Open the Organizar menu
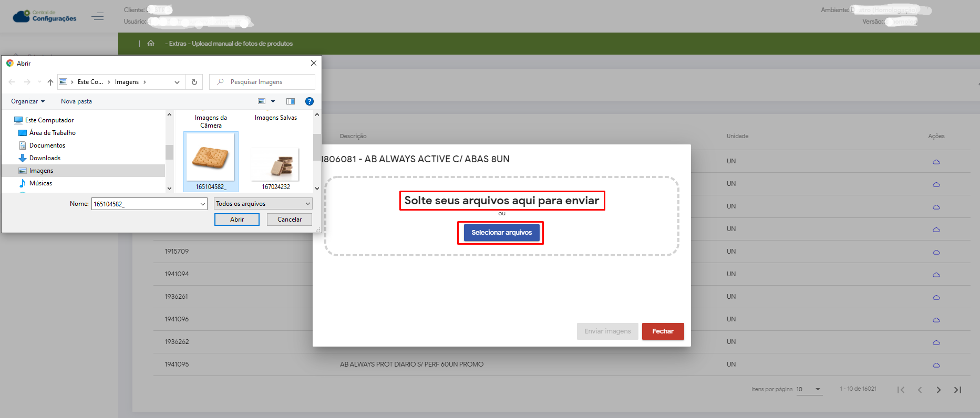This screenshot has height=418, width=980. [28, 101]
